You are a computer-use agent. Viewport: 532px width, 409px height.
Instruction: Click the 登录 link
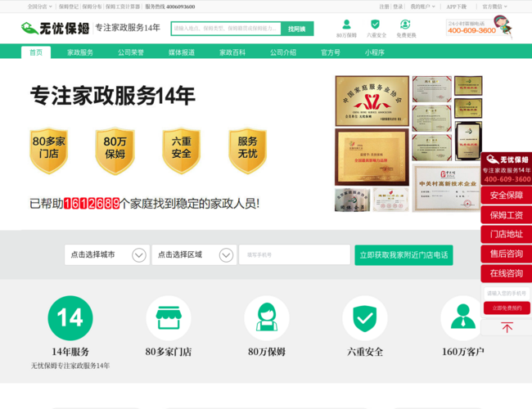398,7
